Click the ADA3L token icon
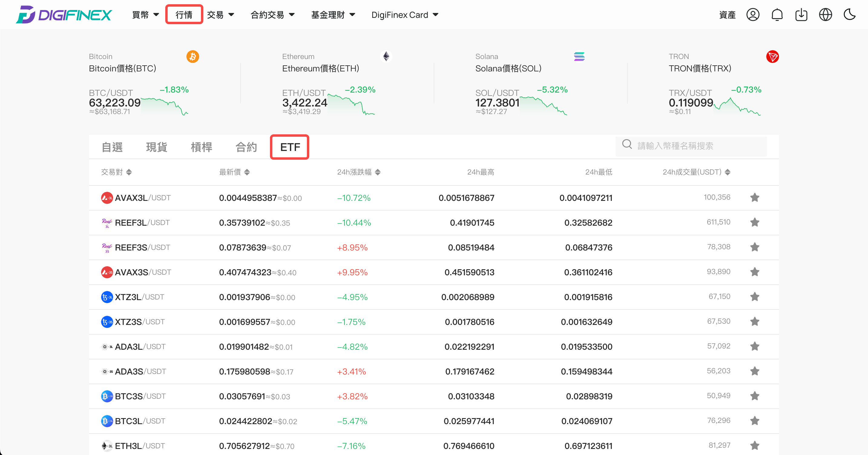 107,347
